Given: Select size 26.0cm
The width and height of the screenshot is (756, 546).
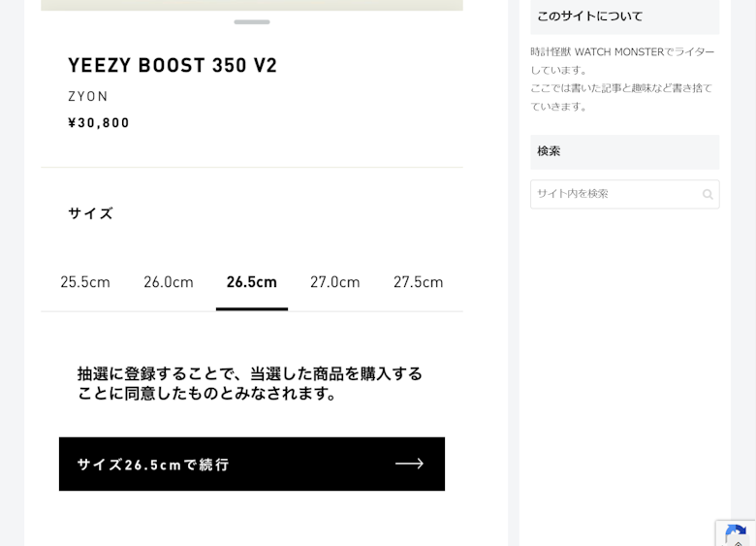Looking at the screenshot, I should pos(169,281).
